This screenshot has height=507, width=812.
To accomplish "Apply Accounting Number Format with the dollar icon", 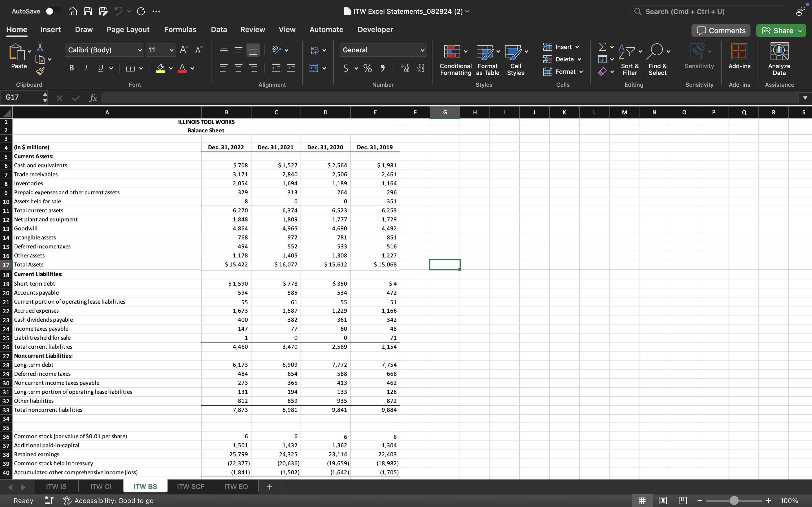I will point(346,68).
